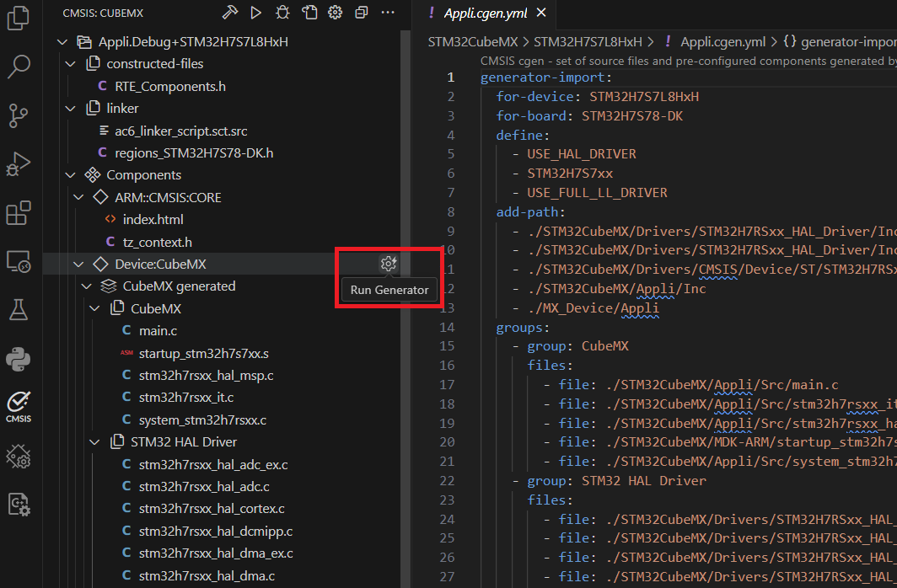Click line number 14 in editor gutter
897x588 pixels.
[x=447, y=328]
